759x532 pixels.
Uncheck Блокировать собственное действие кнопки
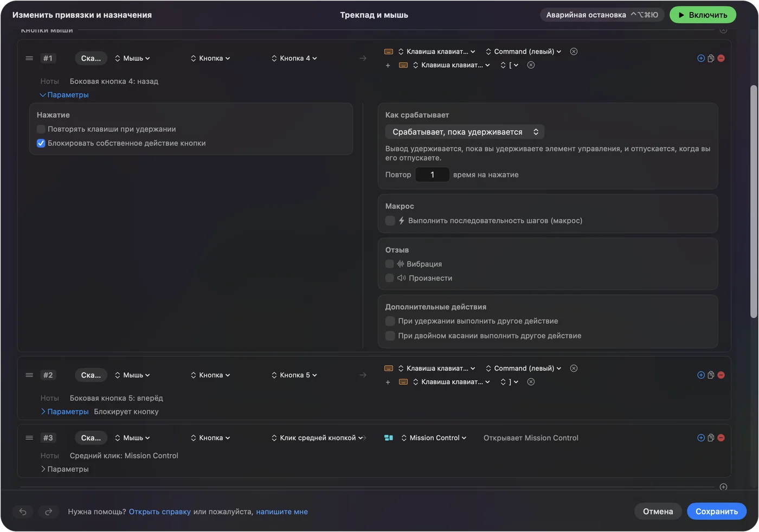click(x=41, y=143)
